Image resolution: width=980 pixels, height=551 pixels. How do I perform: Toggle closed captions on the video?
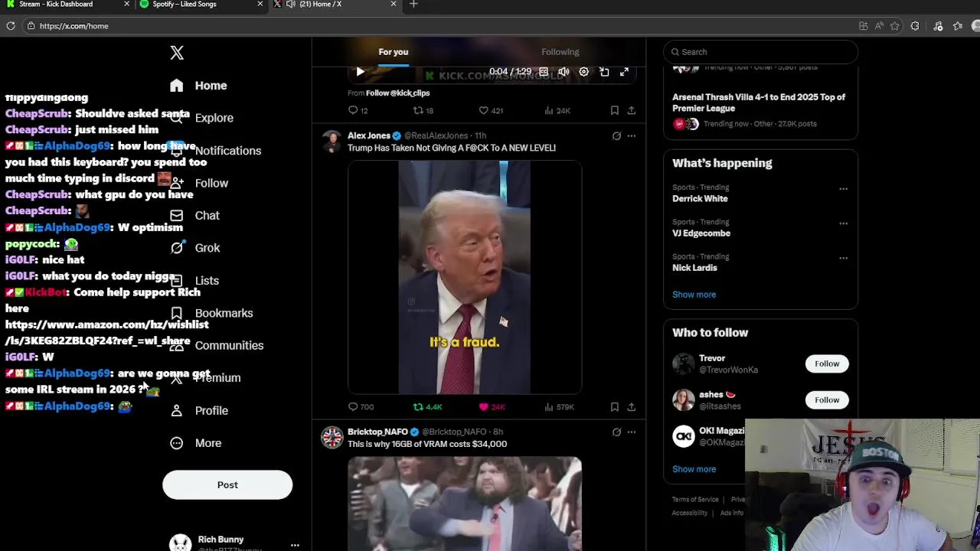[544, 72]
